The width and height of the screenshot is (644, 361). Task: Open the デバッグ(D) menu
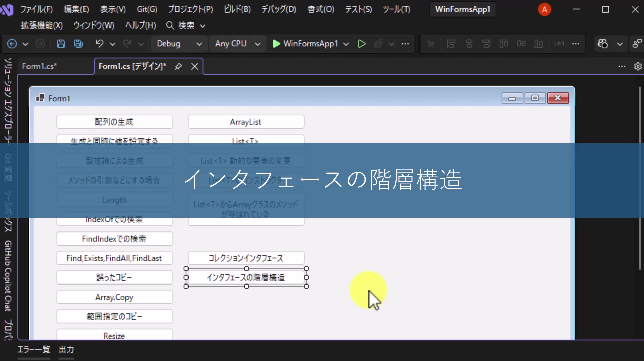click(x=279, y=9)
